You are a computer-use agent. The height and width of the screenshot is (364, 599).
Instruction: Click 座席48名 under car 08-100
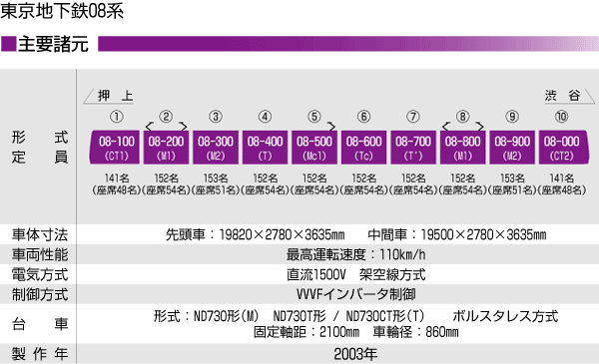[x=117, y=190]
